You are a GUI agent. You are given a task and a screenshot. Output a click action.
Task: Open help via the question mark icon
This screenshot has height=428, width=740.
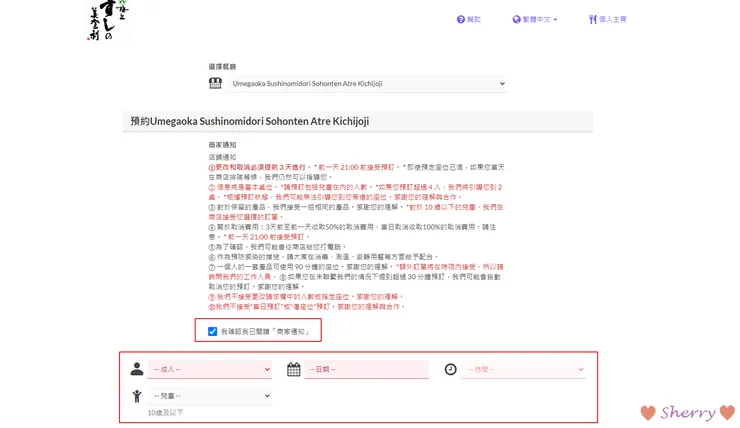pyautogui.click(x=461, y=19)
